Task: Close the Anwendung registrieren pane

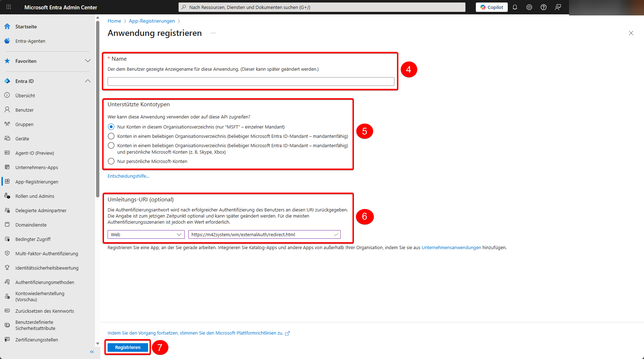Action: tap(631, 33)
